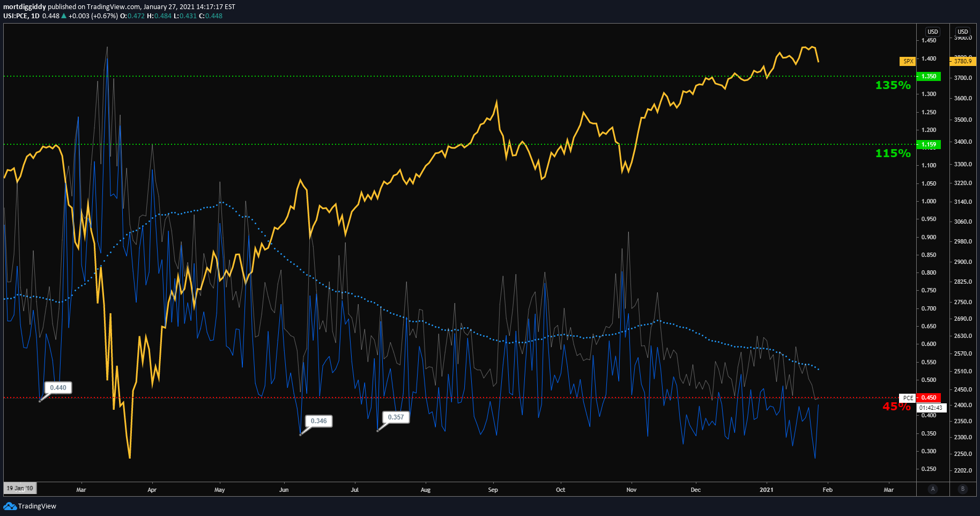Click the 3700.0 SPX scale value

[x=963, y=78]
